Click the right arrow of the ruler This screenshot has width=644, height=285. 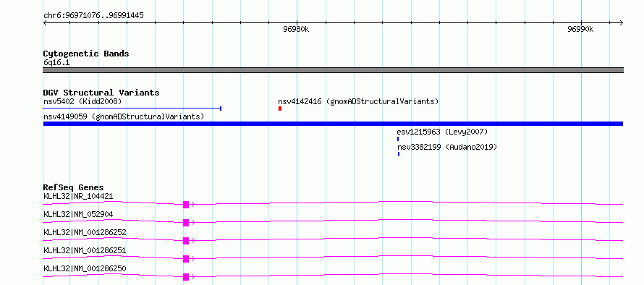point(621,23)
